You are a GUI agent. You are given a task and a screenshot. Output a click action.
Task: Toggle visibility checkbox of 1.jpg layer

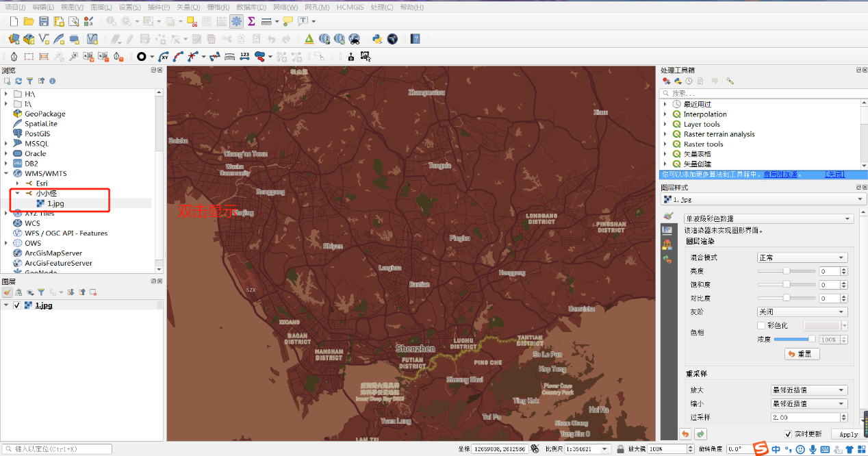(x=17, y=305)
